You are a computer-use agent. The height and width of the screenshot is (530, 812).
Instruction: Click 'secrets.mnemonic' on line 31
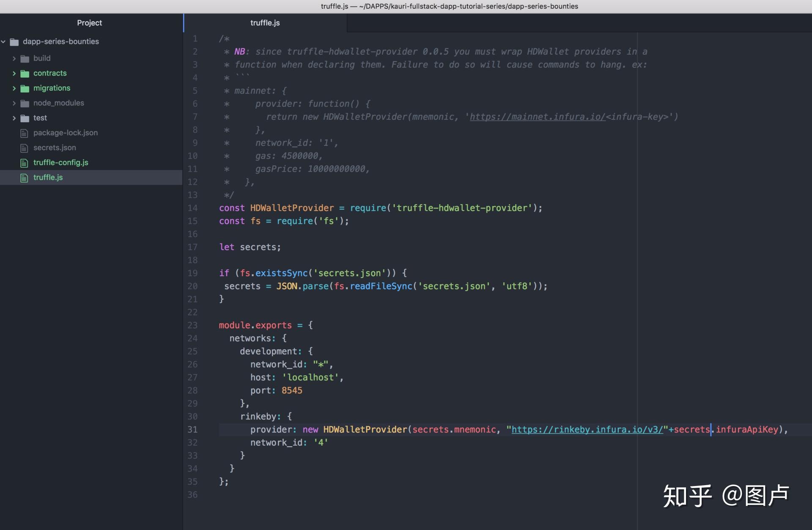pyautogui.click(x=454, y=430)
